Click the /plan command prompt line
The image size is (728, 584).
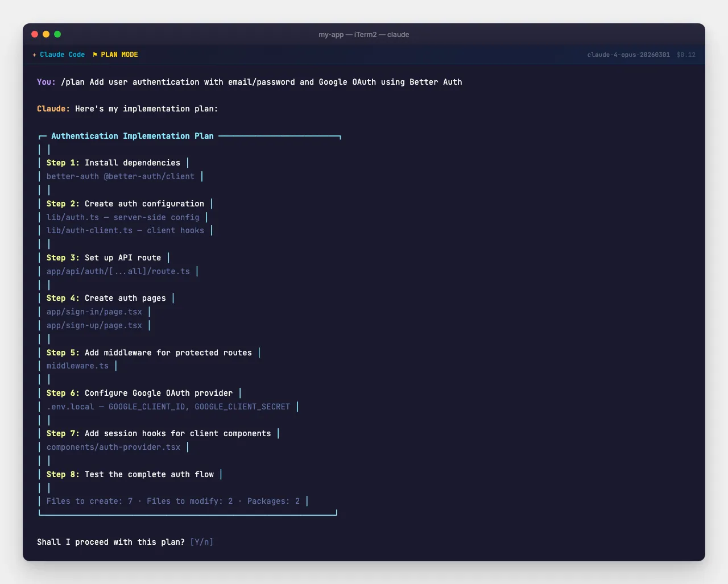pyautogui.click(x=250, y=82)
